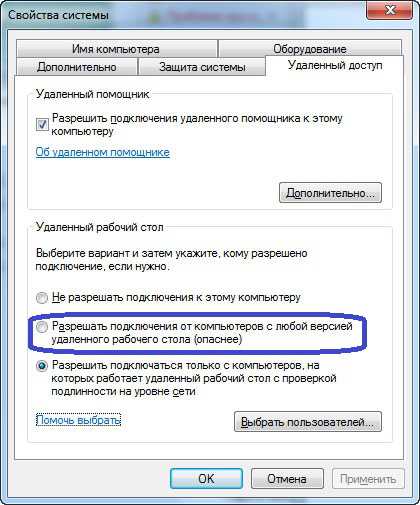Close the Свойства системы dialog with X
The width and height of the screenshot is (420, 505).
coord(390,11)
